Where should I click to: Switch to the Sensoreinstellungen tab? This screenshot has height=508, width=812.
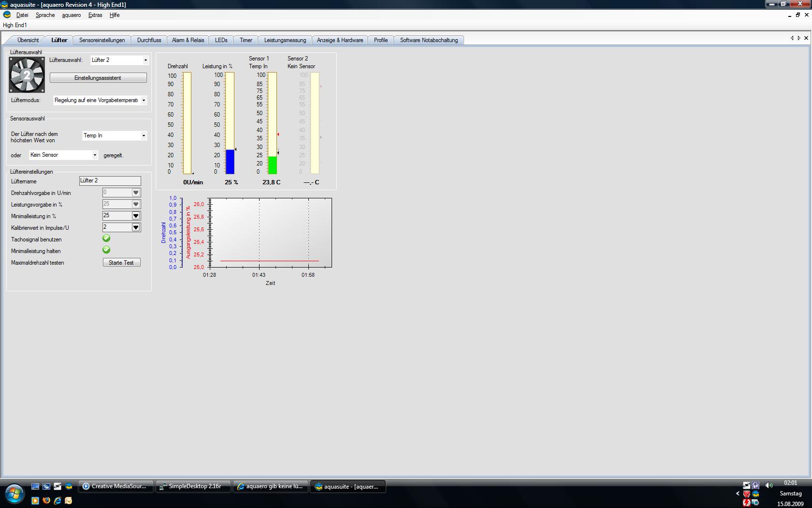(x=102, y=40)
